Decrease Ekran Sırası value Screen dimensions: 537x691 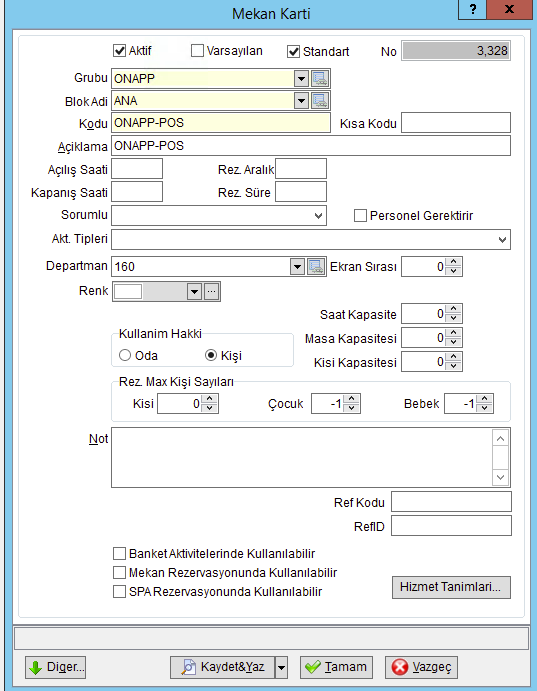[453, 271]
